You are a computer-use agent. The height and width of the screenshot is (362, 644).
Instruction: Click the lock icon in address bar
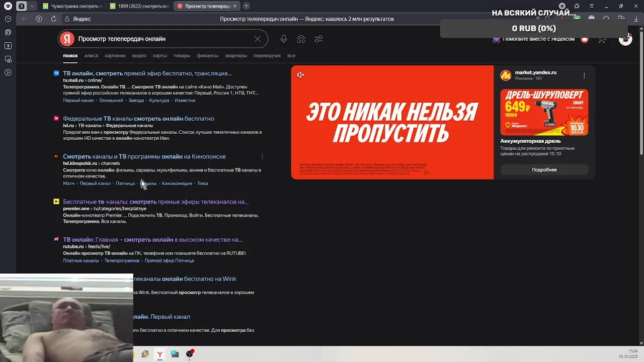point(67,19)
